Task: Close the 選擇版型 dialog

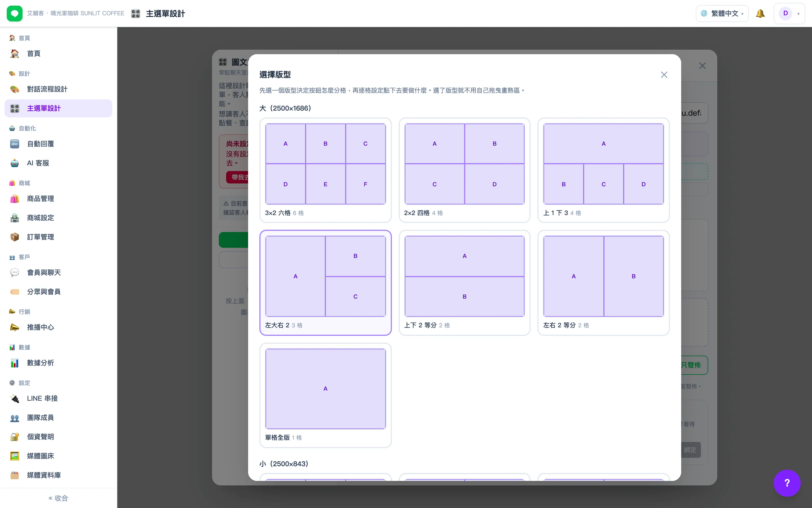Action: click(664, 75)
